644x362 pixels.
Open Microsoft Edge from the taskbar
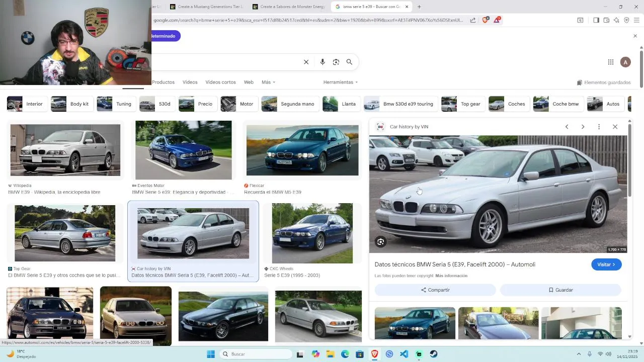tap(345, 354)
